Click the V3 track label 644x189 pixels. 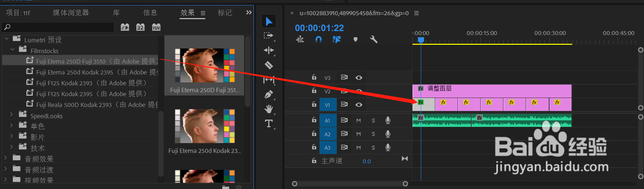327,78
